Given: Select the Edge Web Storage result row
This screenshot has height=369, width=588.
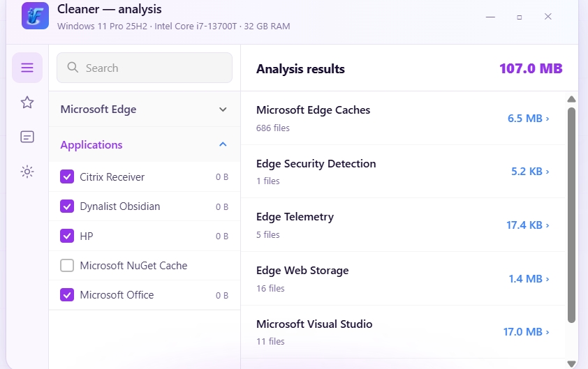Looking at the screenshot, I should (403, 279).
